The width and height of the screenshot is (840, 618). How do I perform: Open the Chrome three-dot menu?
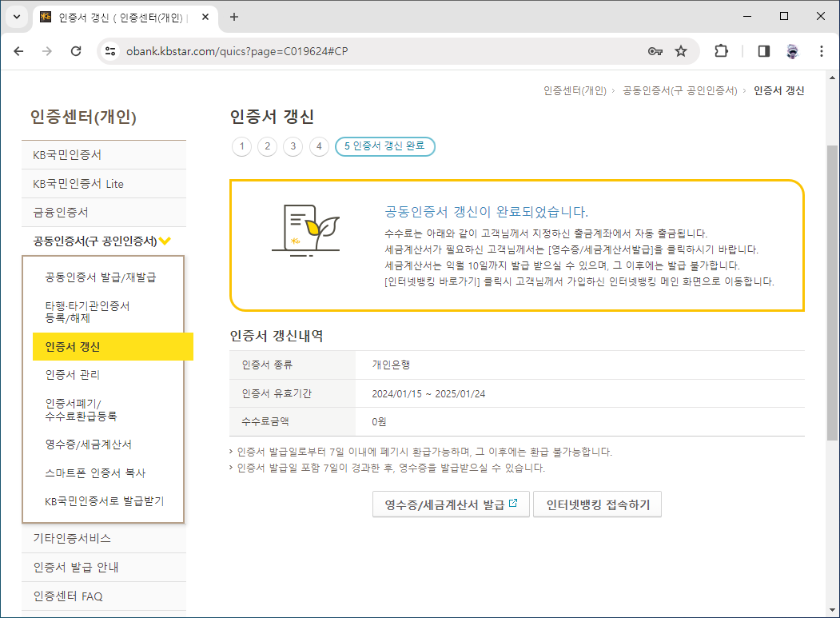[822, 51]
